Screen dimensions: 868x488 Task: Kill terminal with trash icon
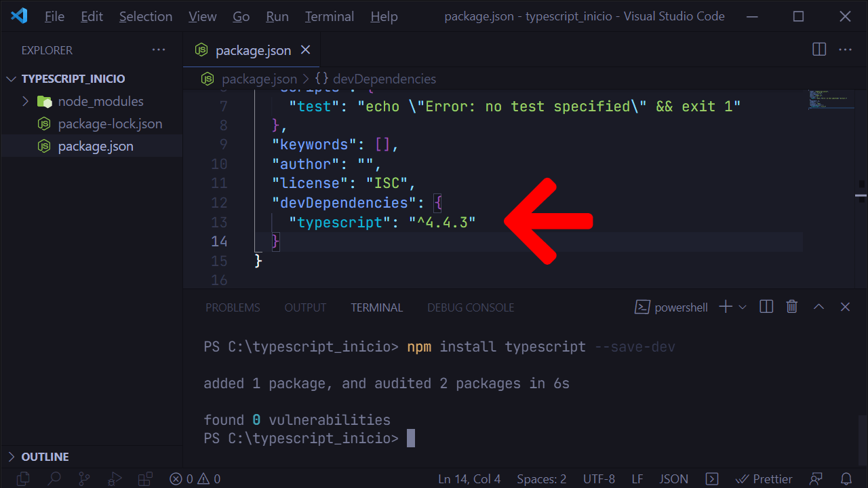click(791, 307)
